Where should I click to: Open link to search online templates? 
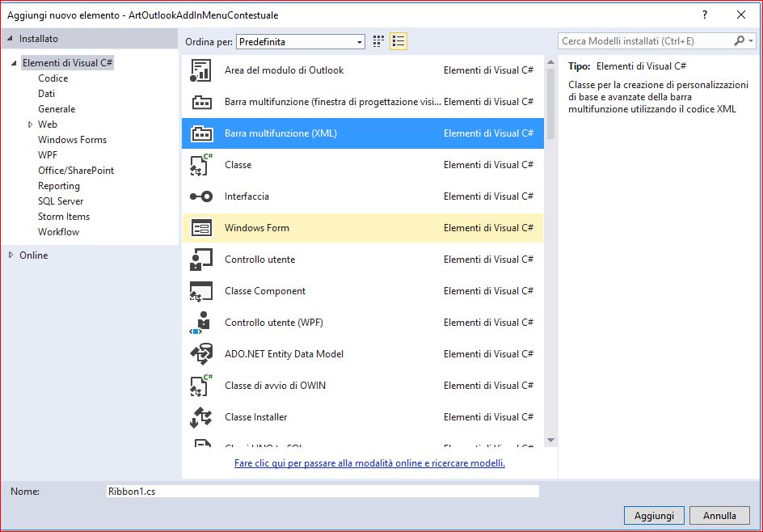click(x=369, y=463)
